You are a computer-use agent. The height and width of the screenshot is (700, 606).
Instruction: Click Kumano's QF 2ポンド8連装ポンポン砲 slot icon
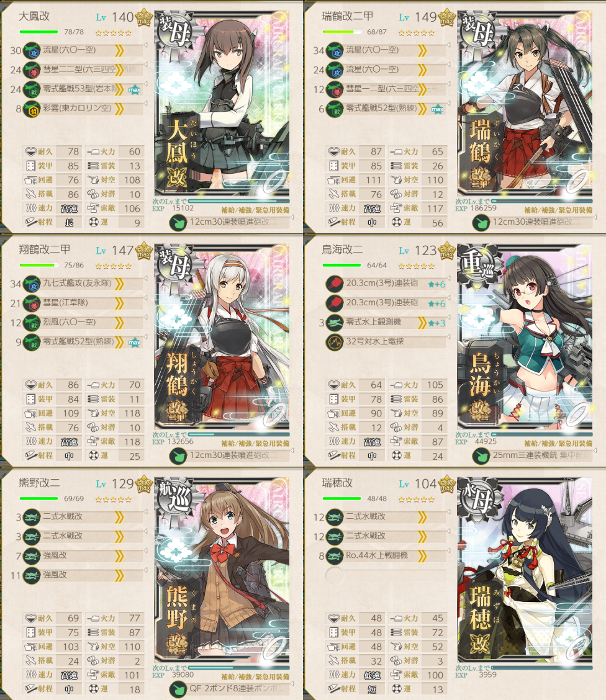pos(178,689)
